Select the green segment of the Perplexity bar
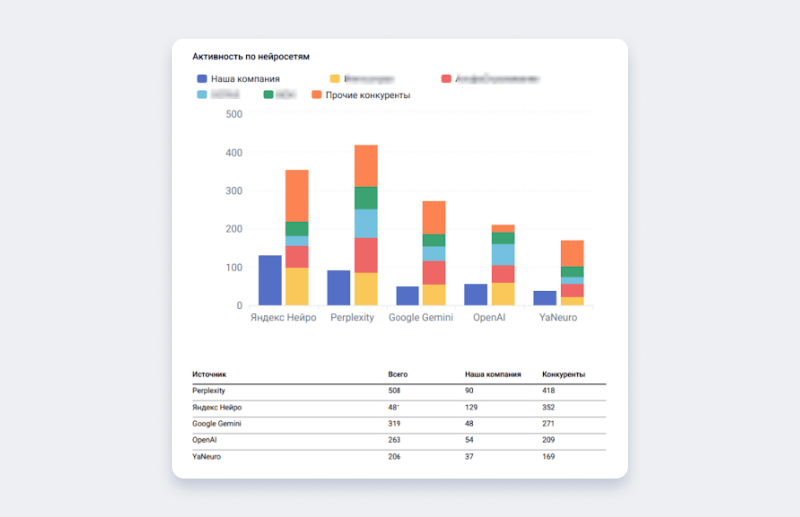This screenshot has height=517, width=800. point(366,198)
